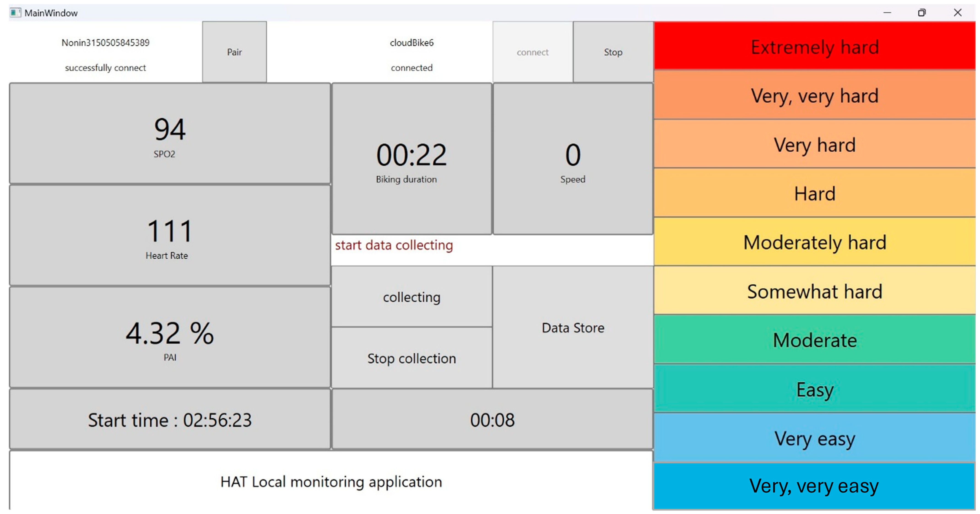Select the red Extremely hard rating

(x=814, y=46)
